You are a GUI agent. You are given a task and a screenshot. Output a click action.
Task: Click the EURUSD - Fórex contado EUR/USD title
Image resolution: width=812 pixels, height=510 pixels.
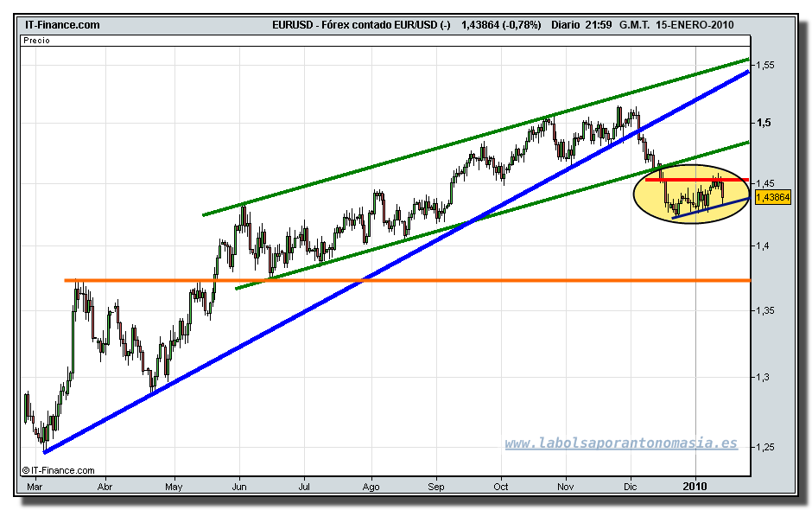coord(361,25)
